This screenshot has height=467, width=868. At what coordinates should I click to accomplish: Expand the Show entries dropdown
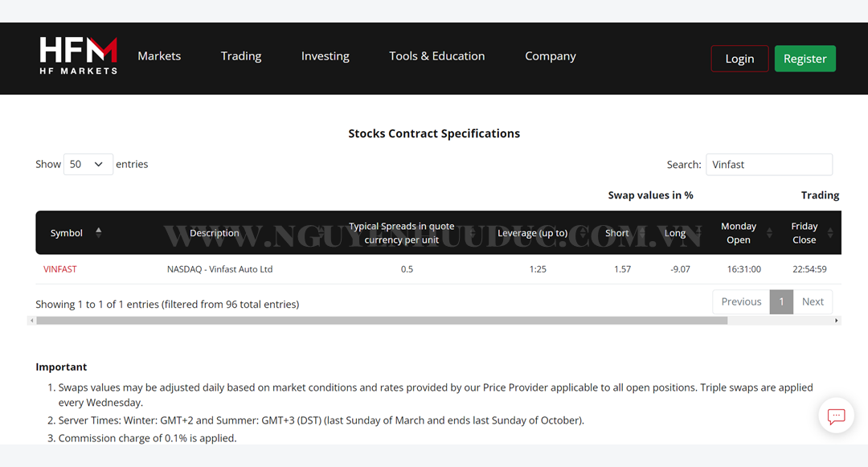88,164
